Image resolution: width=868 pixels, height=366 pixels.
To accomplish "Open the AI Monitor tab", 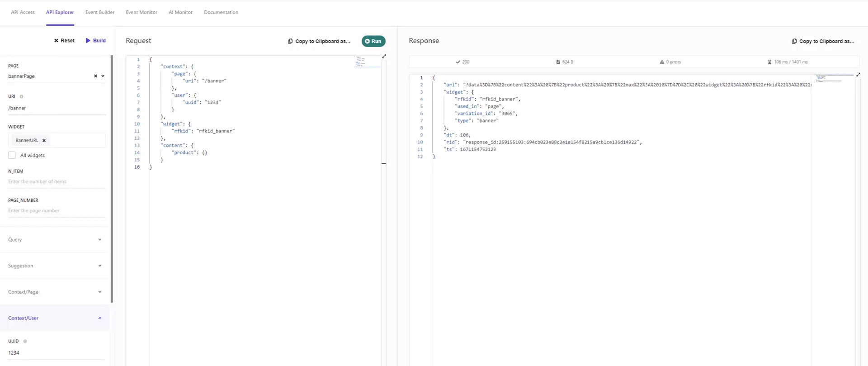I will coord(180,12).
